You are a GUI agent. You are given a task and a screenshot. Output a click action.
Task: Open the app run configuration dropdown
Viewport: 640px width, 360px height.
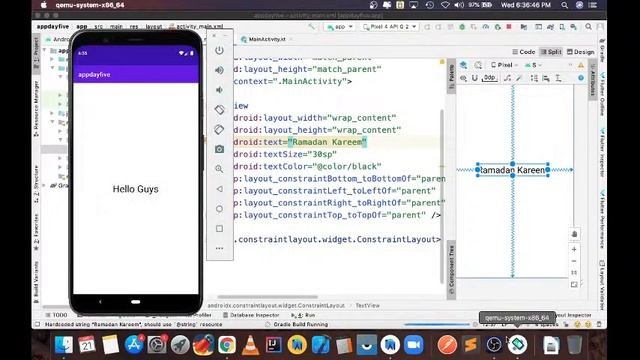pos(340,27)
